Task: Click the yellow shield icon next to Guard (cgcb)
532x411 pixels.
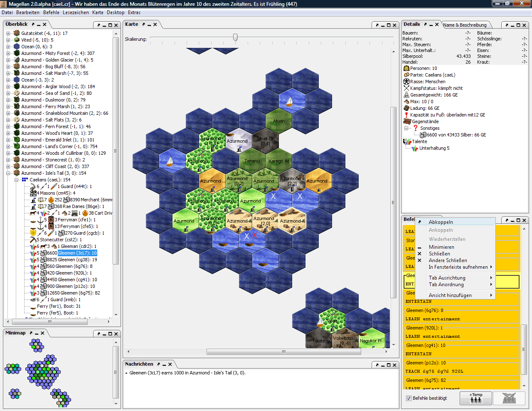Action: point(33,233)
